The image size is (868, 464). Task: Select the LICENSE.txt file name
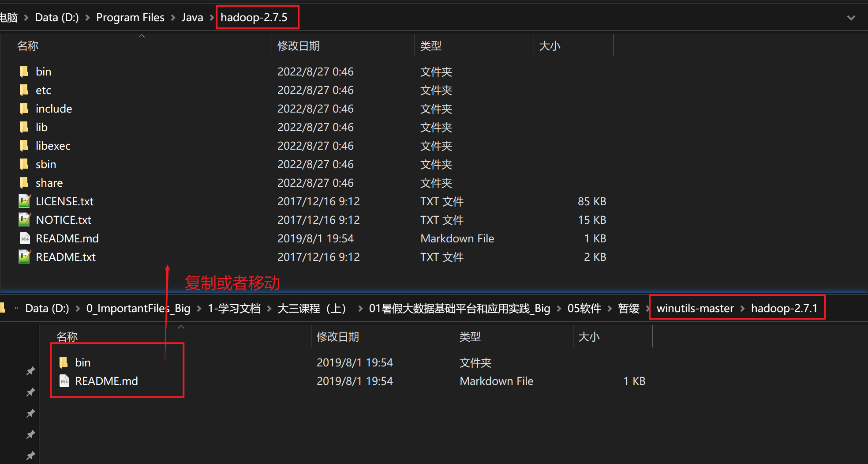pos(65,201)
